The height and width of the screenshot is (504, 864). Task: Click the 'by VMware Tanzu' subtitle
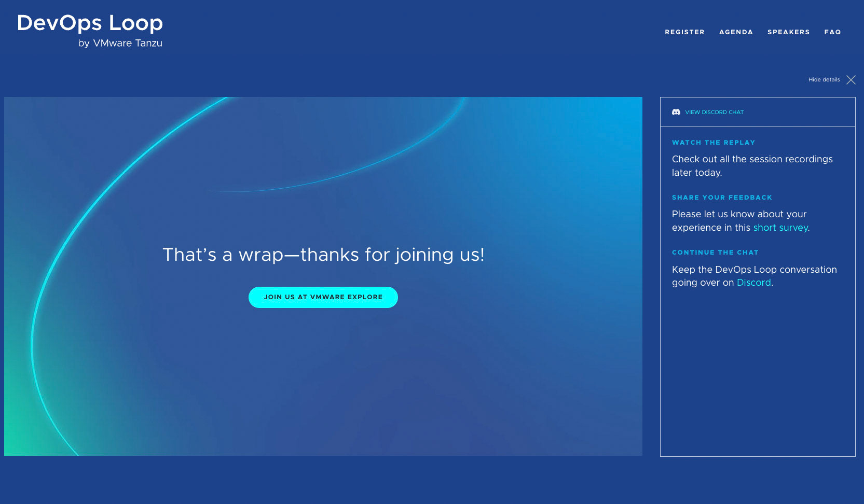coord(120,43)
